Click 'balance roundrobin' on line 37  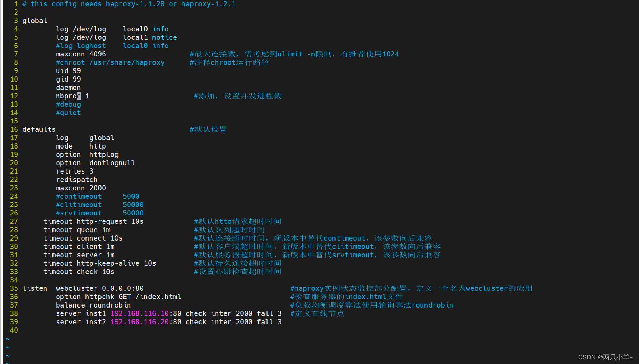pos(93,305)
